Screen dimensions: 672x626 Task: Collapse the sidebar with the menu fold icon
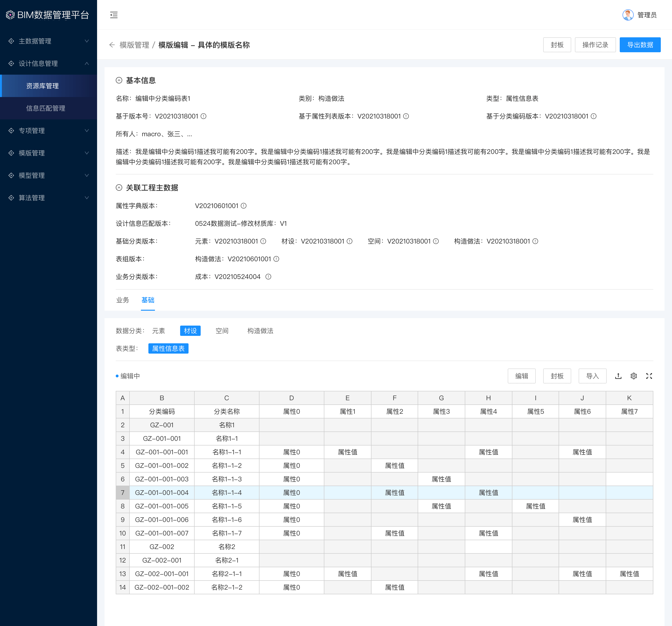[114, 15]
